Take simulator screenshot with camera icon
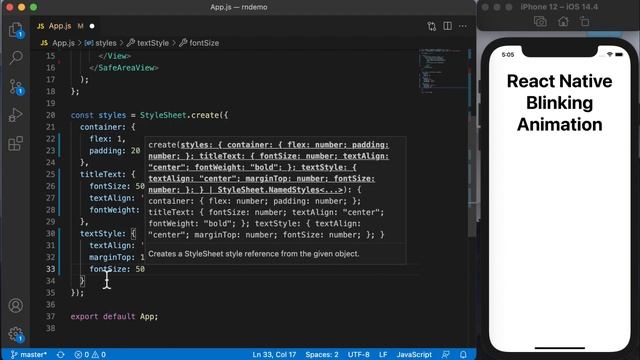Screen dimensions: 640x360 pyautogui.click(x=540, y=22)
